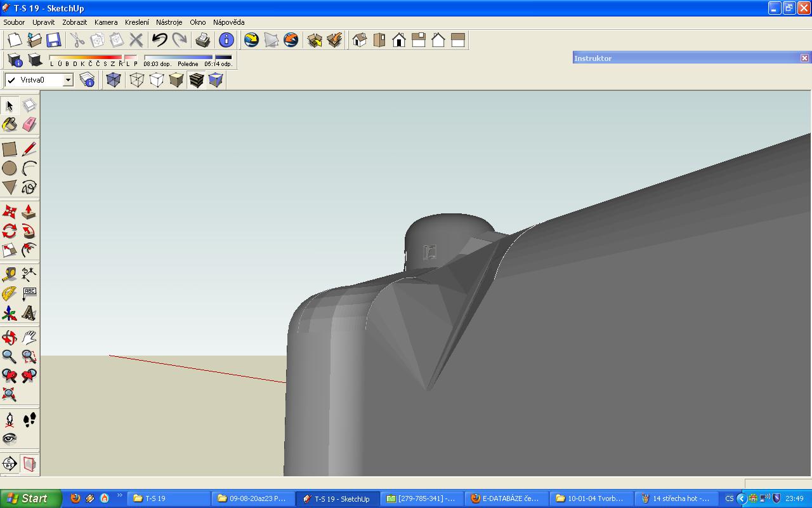This screenshot has height=508, width=812.
Task: Select the Eraser tool
Action: coord(29,124)
